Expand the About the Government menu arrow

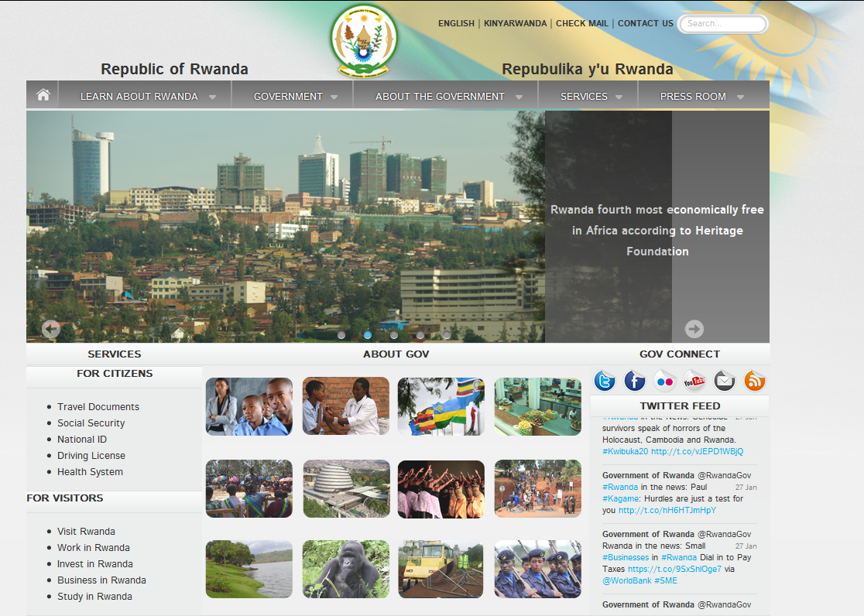tap(519, 97)
